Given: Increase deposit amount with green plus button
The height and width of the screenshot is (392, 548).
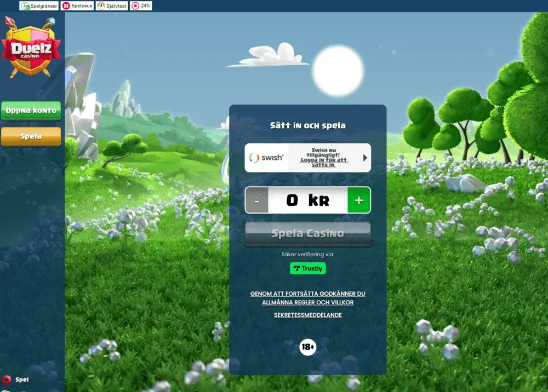Looking at the screenshot, I should click(359, 200).
